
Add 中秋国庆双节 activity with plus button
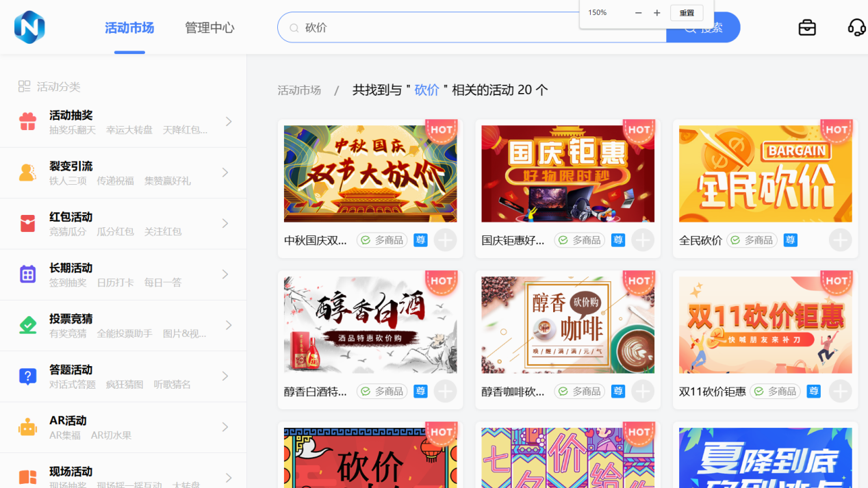[445, 240]
